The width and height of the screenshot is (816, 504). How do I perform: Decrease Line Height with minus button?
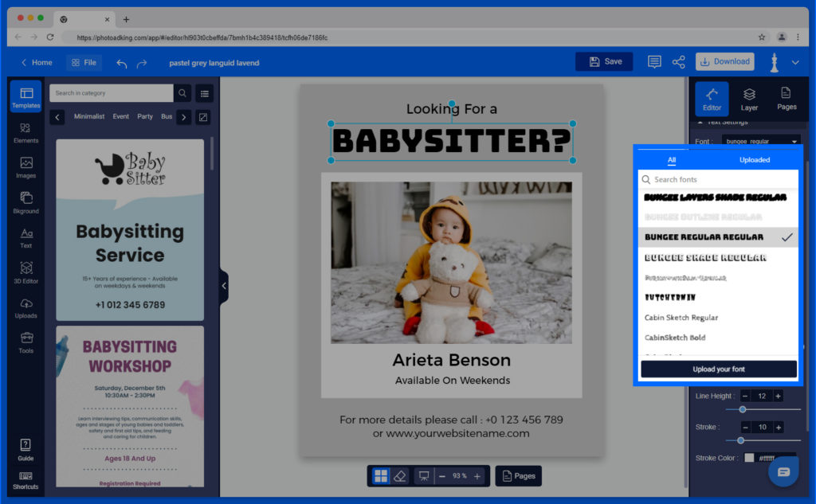click(x=745, y=397)
